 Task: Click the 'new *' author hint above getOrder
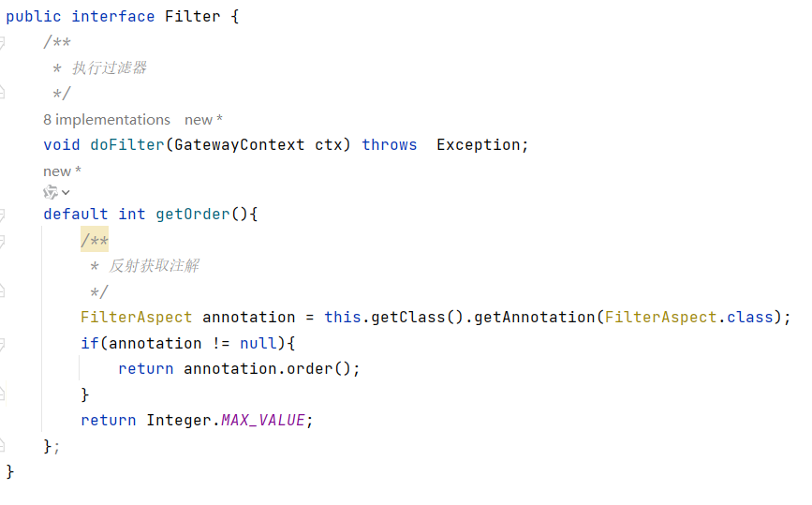point(62,171)
